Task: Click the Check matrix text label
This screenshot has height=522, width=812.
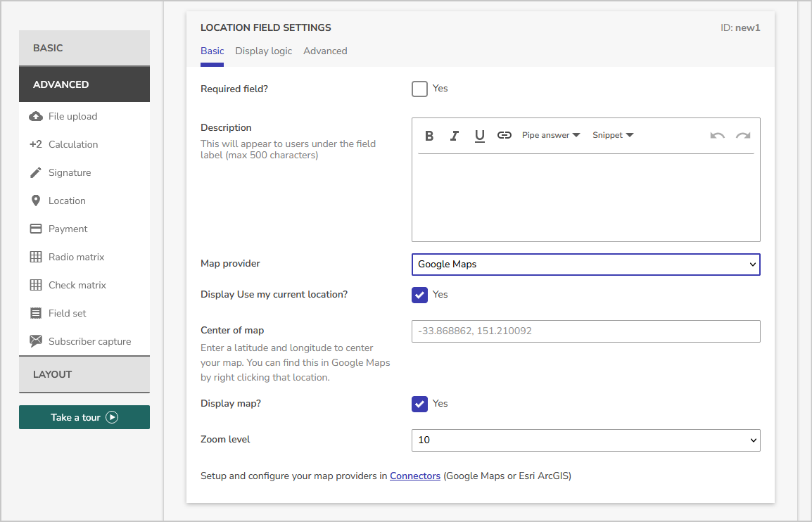Action: point(77,285)
